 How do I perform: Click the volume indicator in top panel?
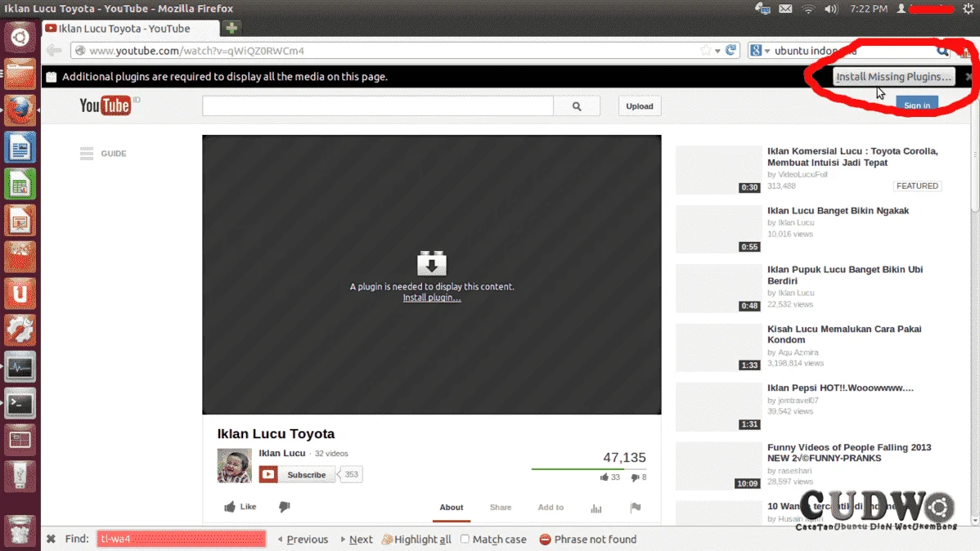(830, 9)
